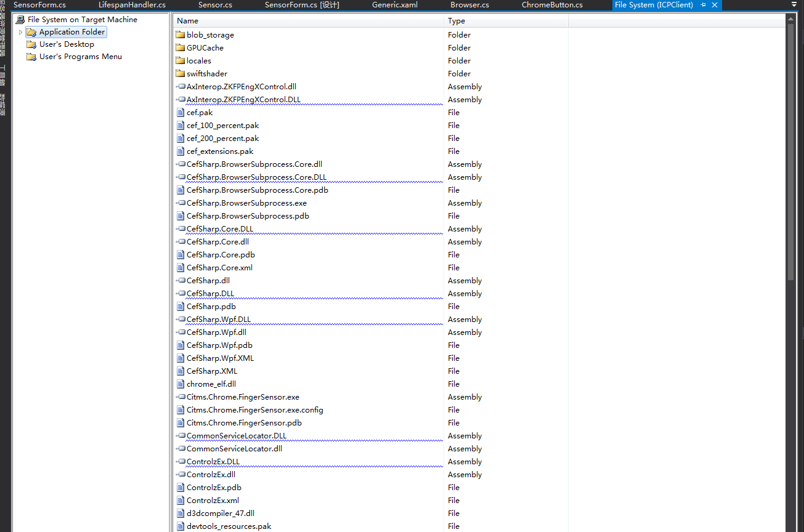The image size is (804, 532).
Task: Select the User's Programs Menu tree label
Action: click(x=81, y=57)
